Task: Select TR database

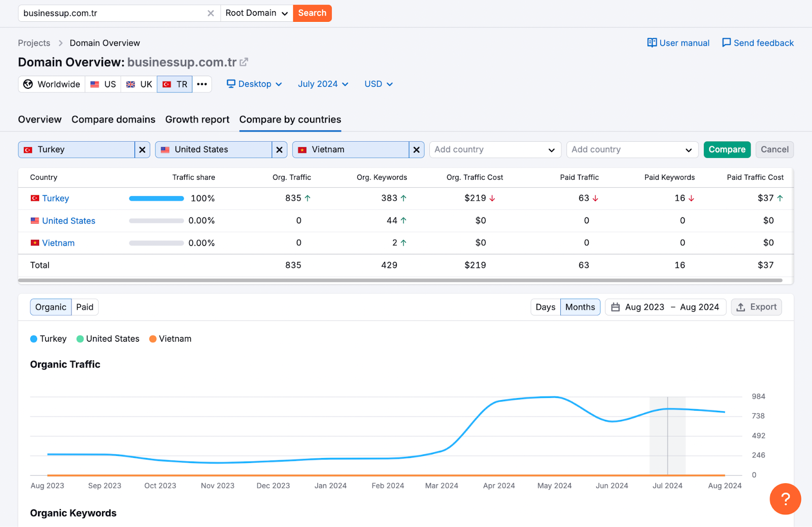Action: [175, 84]
